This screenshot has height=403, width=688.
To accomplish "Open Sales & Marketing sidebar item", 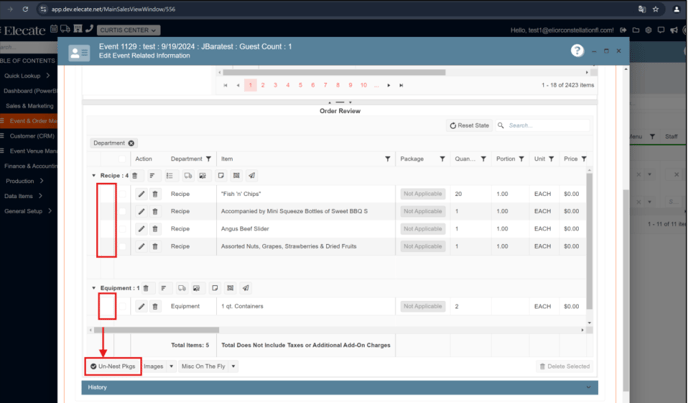I will click(x=29, y=106).
